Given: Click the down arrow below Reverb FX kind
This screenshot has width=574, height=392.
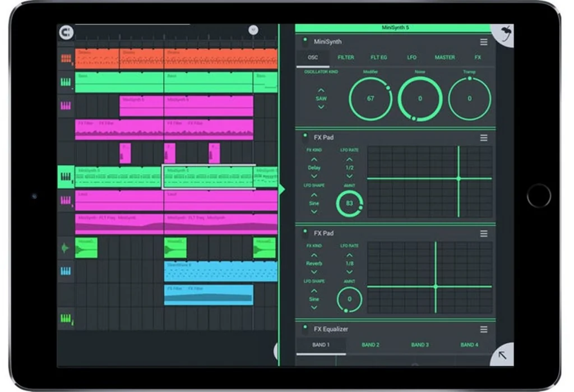Looking at the screenshot, I should coord(314,272).
